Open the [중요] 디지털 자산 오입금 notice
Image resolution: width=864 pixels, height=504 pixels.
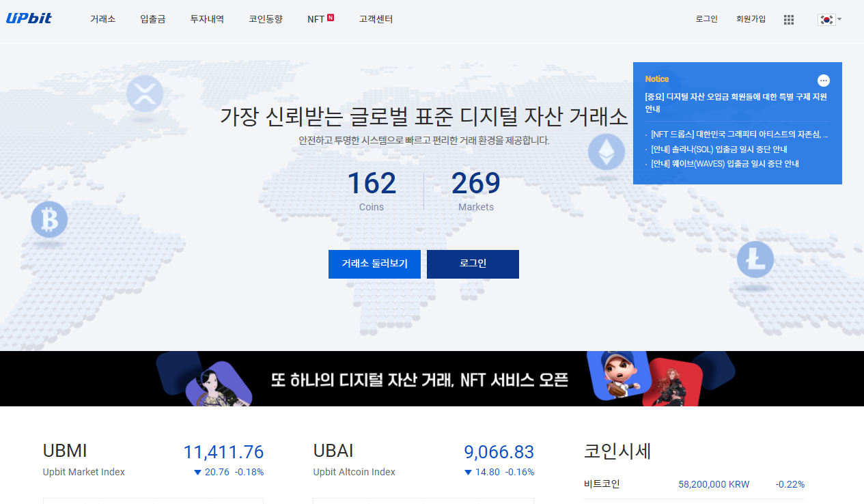pyautogui.click(x=736, y=103)
